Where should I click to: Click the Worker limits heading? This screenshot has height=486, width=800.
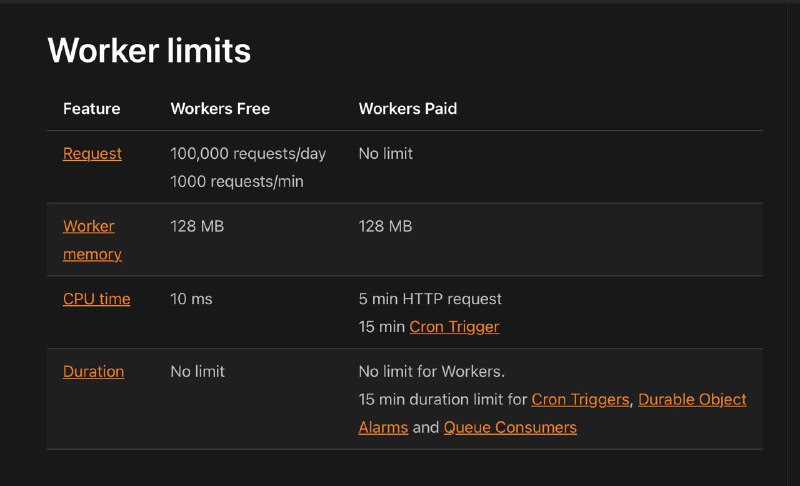pyautogui.click(x=149, y=50)
